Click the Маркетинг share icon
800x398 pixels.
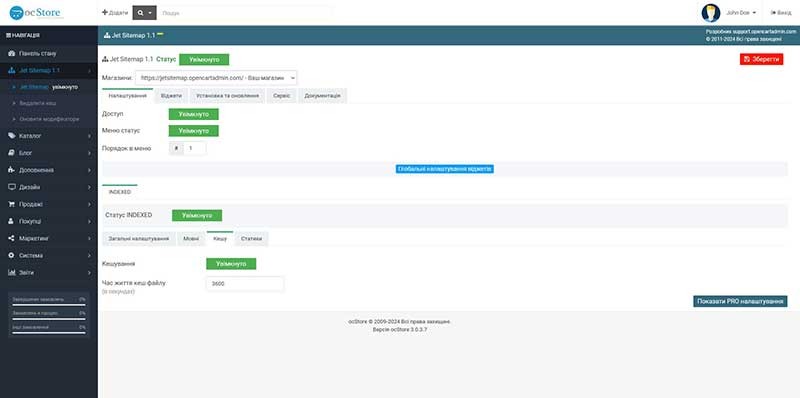tap(12, 238)
